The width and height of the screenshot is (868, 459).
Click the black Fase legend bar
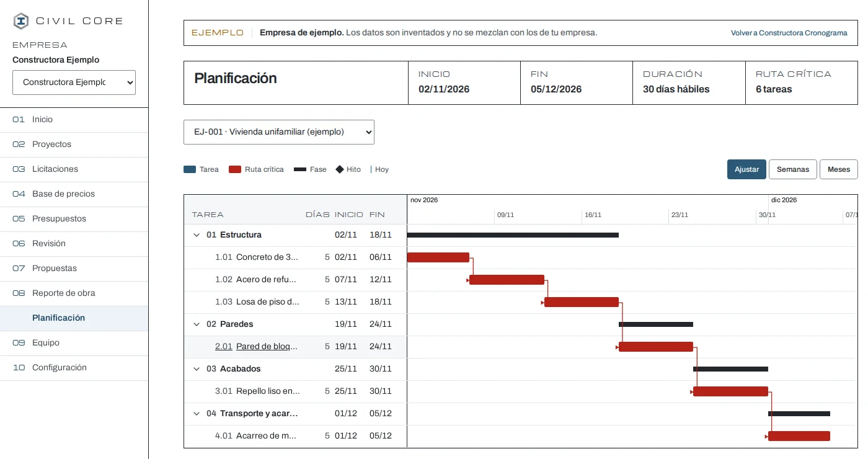tap(300, 169)
